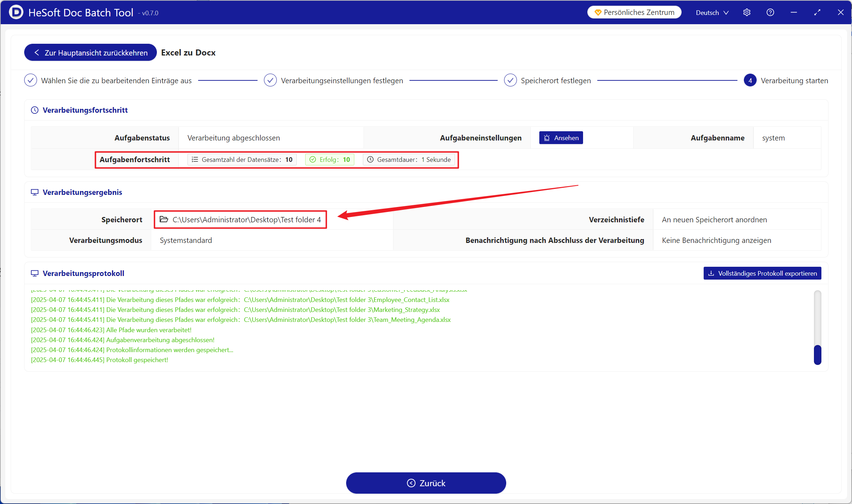Click 'Keine Benachrichtigung anzeigen' value
852x504 pixels.
716,240
